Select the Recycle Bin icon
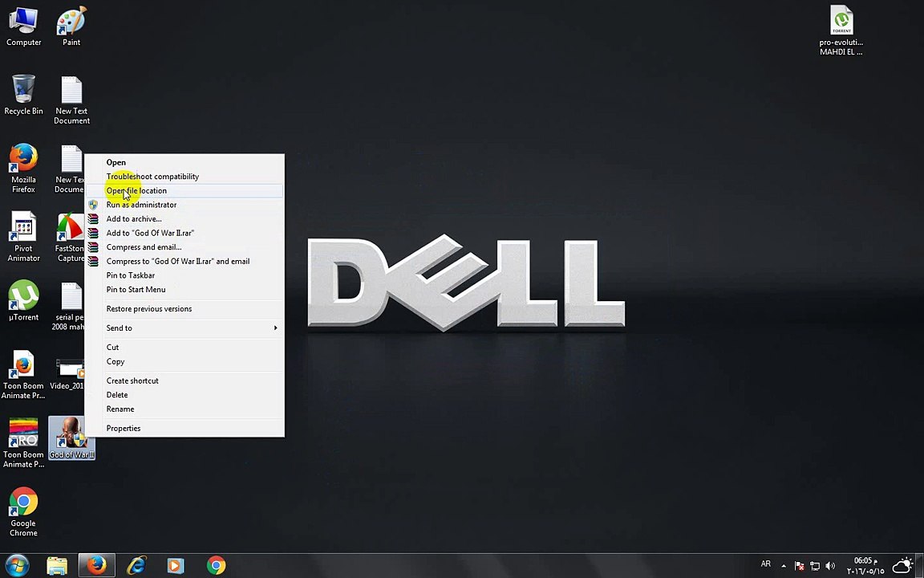924x578 pixels. pos(23,95)
